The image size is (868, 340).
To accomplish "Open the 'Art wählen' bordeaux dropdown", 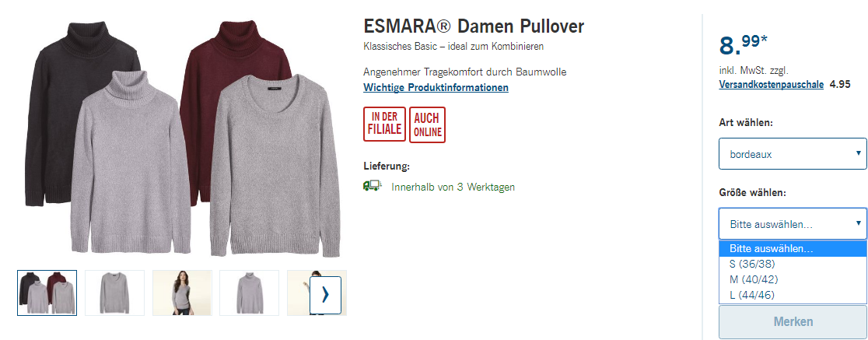I will click(x=793, y=154).
